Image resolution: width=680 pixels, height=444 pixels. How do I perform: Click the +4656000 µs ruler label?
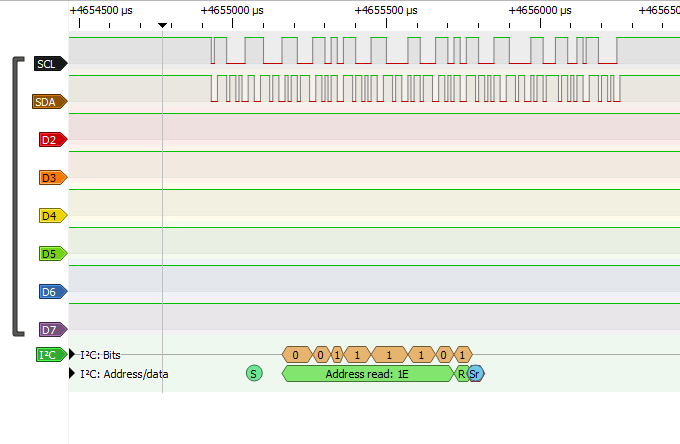541,9
